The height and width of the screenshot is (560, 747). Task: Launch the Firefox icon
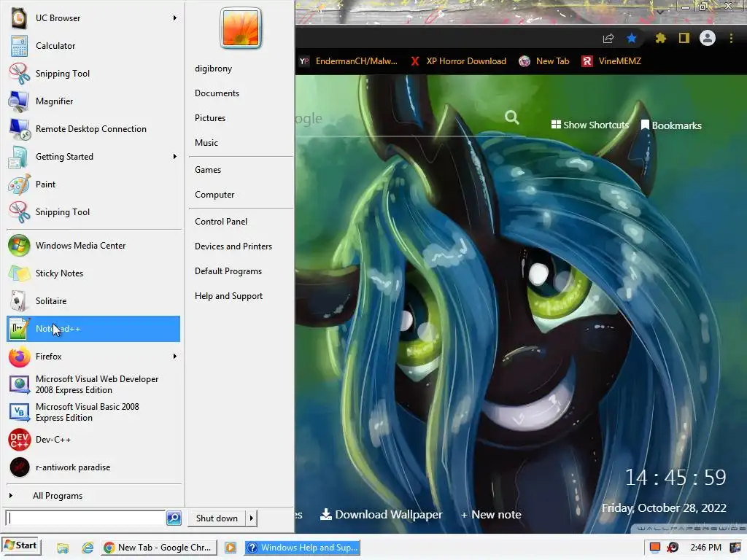[x=19, y=357]
